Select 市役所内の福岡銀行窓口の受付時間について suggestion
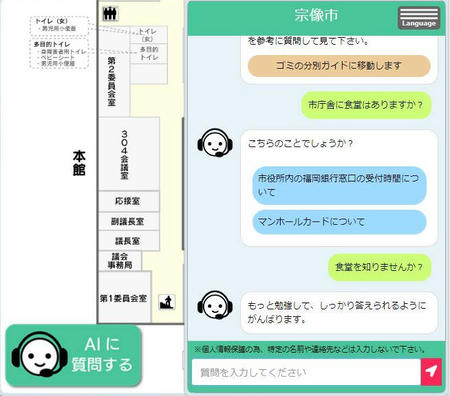This screenshot has height=396, width=450. point(339,185)
